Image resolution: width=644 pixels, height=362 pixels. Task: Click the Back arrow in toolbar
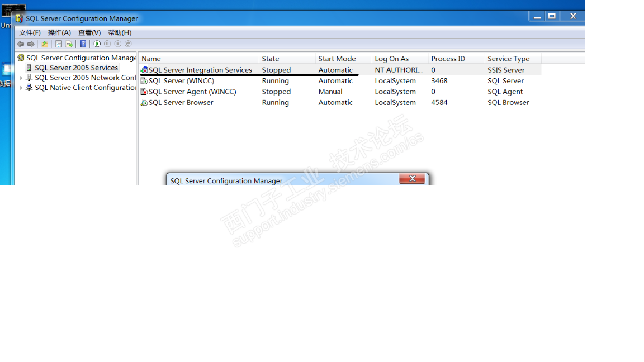tap(21, 44)
